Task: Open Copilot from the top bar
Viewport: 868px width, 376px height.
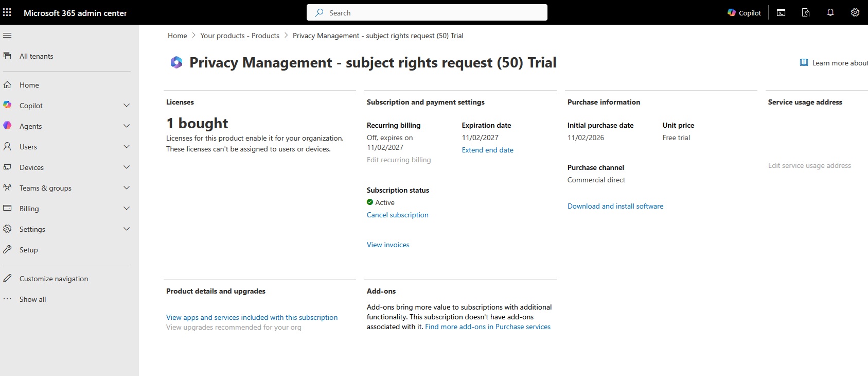Action: coord(744,13)
